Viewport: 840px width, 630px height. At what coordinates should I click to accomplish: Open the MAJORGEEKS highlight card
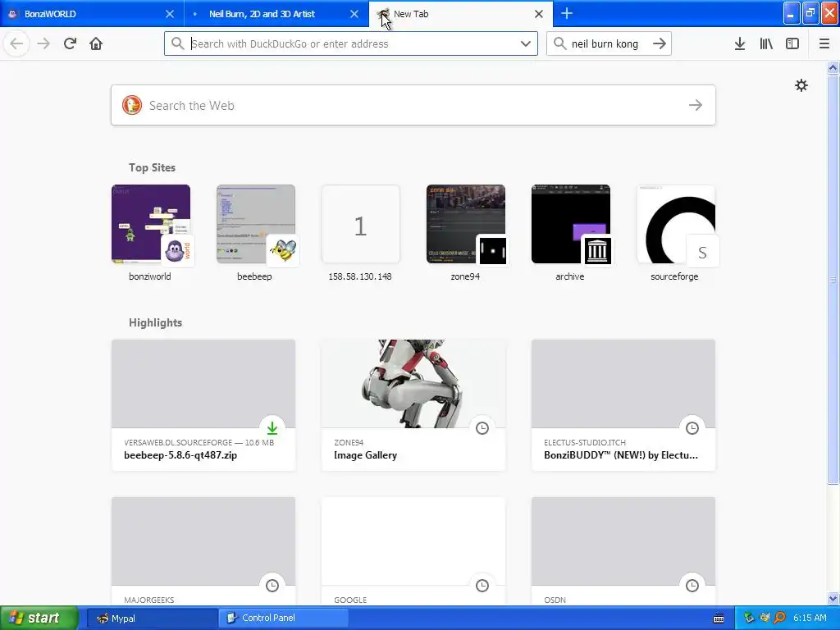pos(203,551)
